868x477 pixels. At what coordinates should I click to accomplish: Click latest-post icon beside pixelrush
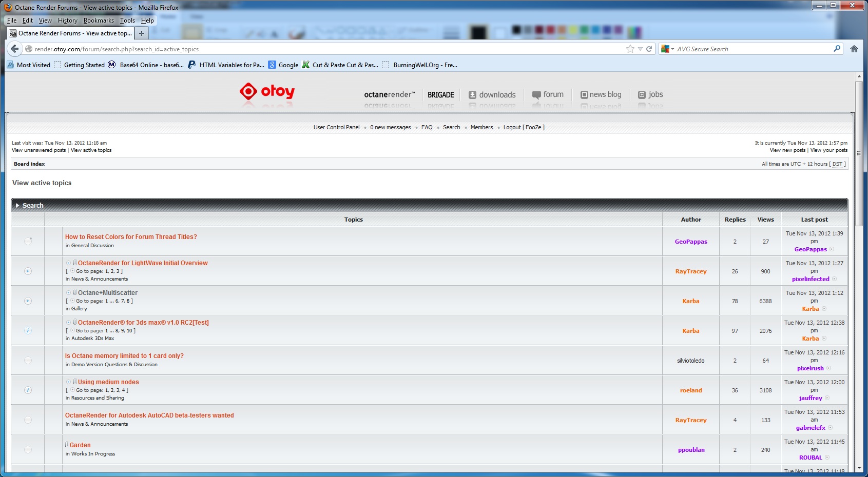828,368
